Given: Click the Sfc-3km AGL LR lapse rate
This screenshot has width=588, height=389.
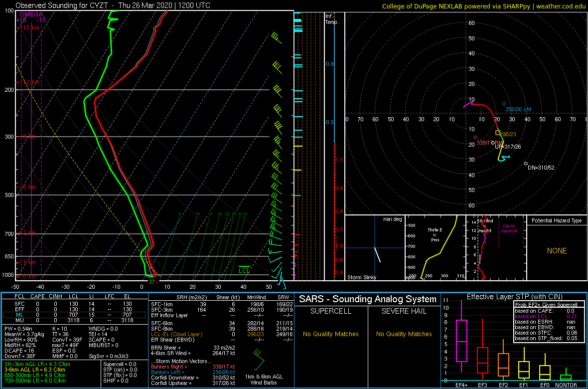Looking at the screenshot, I should [37, 364].
